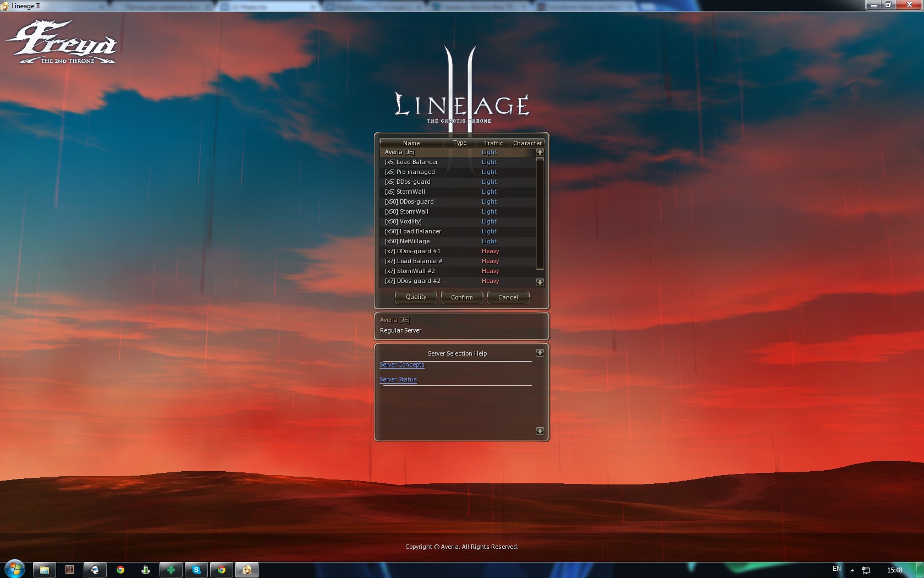Open the Server Status link
Image resolution: width=924 pixels, height=578 pixels.
(x=398, y=380)
